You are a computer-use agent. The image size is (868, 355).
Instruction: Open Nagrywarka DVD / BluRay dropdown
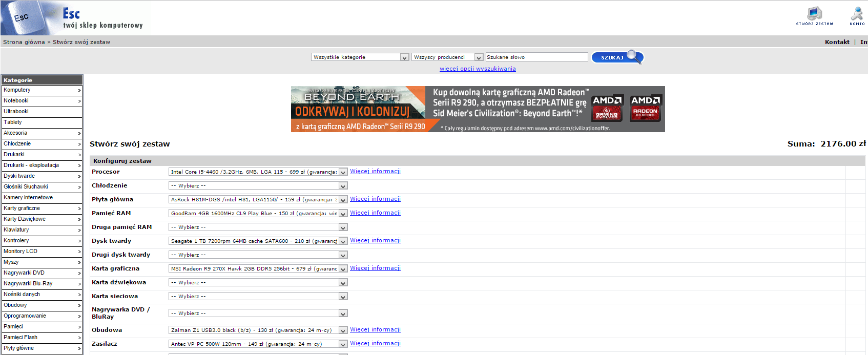click(x=258, y=313)
